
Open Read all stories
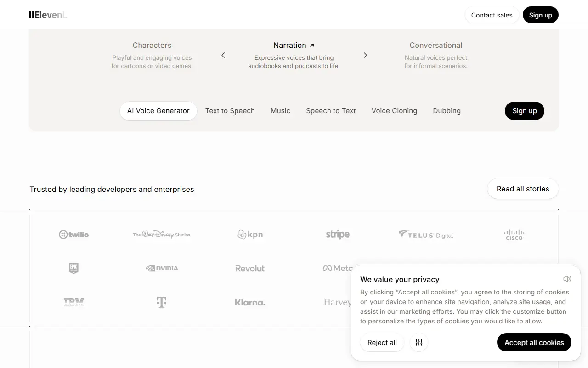pyautogui.click(x=523, y=189)
